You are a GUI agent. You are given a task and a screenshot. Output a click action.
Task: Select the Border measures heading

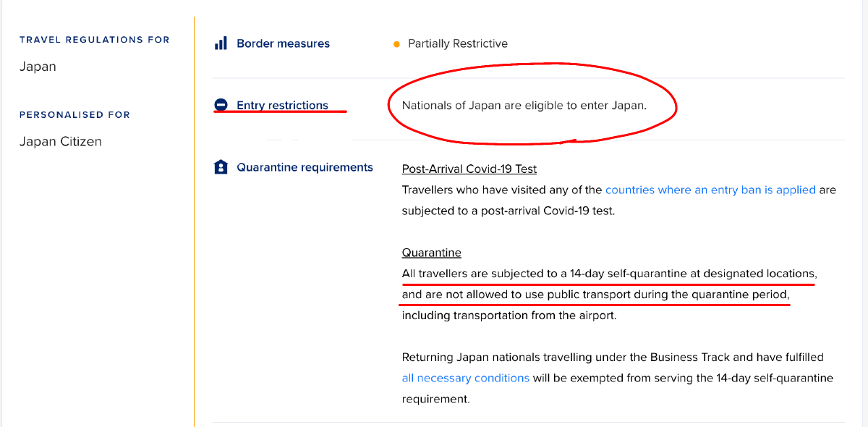click(x=283, y=43)
